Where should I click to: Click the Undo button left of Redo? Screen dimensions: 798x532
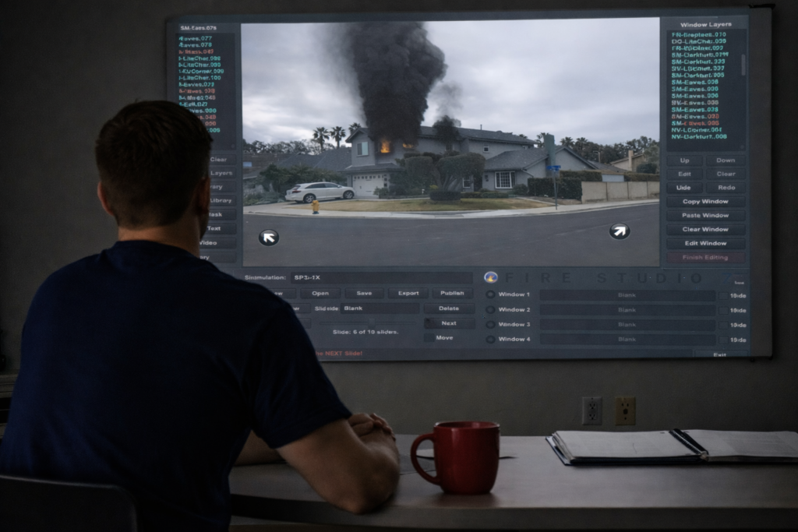coord(684,188)
